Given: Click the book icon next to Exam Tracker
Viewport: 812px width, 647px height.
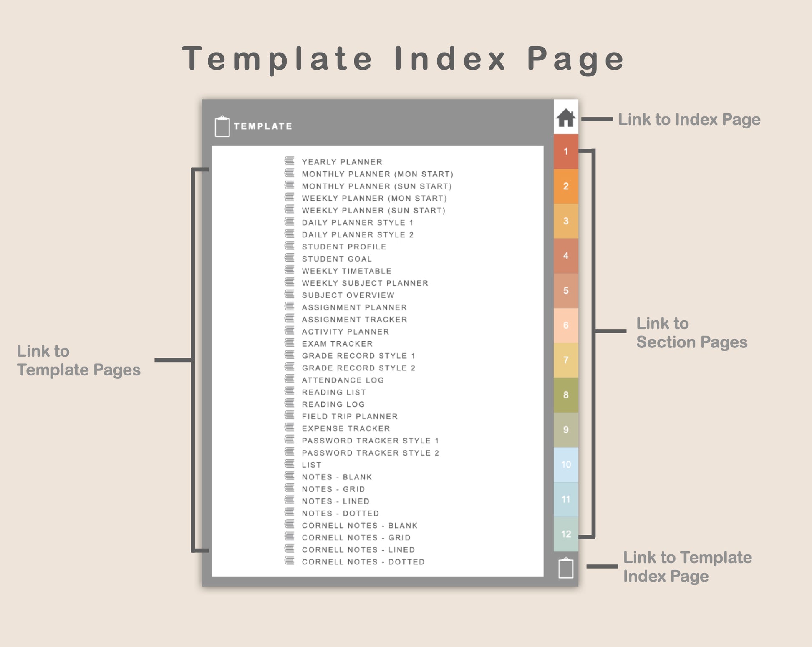Looking at the screenshot, I should [x=289, y=343].
